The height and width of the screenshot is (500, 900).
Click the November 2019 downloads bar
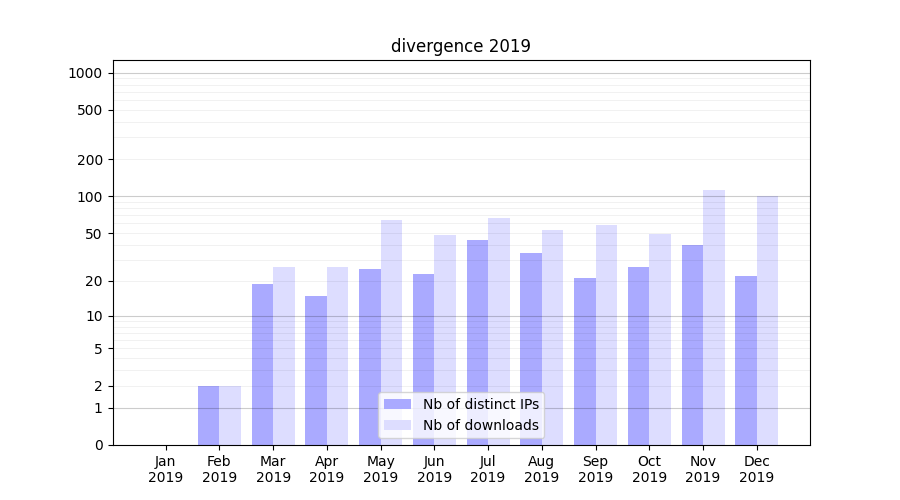pos(714,317)
